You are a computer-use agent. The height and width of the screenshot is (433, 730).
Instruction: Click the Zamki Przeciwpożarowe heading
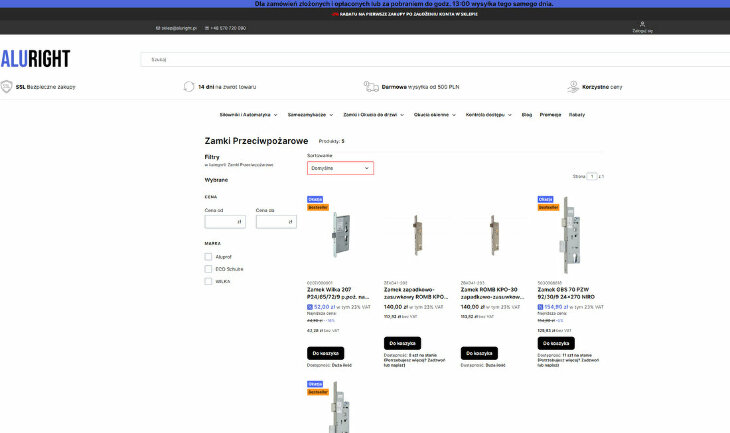click(257, 141)
